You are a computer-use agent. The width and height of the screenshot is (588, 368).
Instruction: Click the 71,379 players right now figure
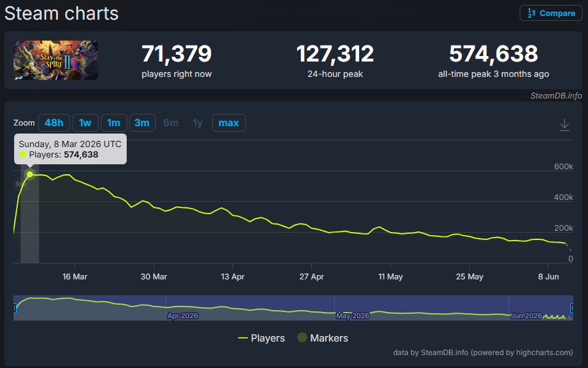point(177,54)
